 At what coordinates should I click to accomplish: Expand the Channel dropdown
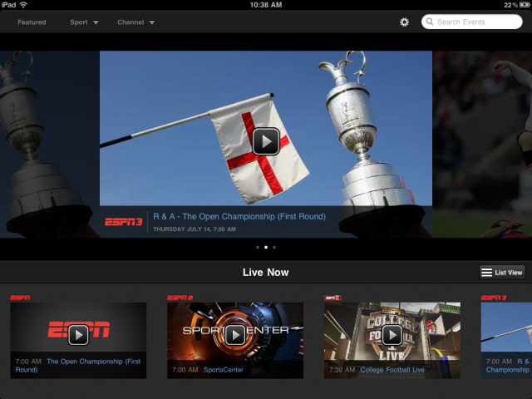pyautogui.click(x=136, y=22)
